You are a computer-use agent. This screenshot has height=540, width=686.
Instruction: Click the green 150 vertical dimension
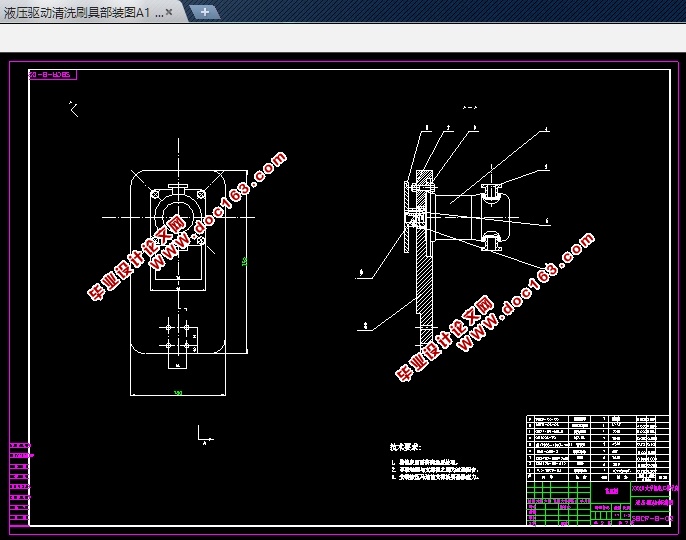[245, 261]
